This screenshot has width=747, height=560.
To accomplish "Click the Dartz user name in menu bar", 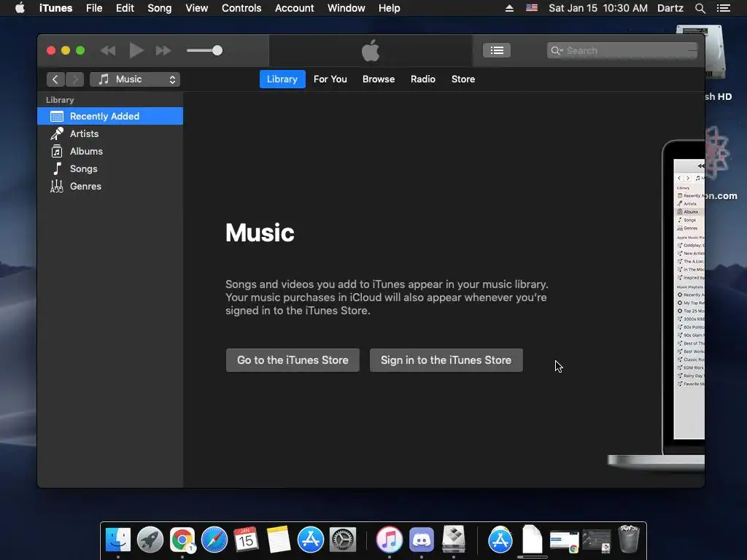I will pos(670,8).
